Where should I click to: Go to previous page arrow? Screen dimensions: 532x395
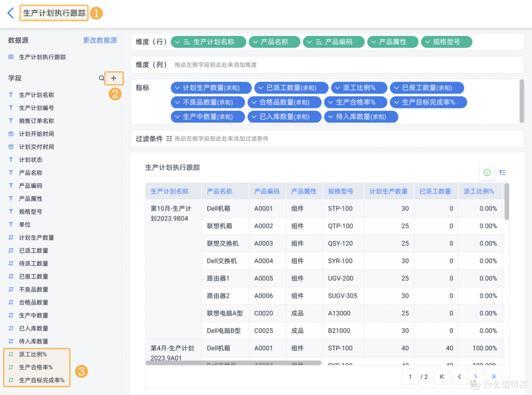click(460, 377)
